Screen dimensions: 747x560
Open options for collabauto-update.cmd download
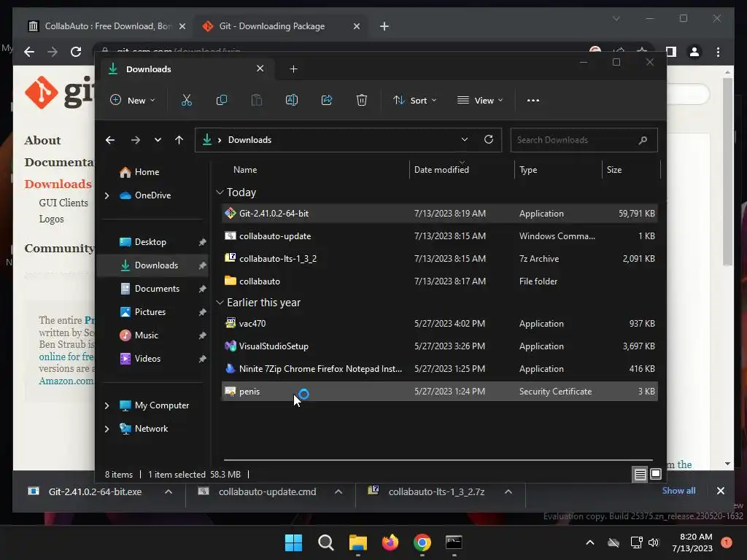[338, 492]
